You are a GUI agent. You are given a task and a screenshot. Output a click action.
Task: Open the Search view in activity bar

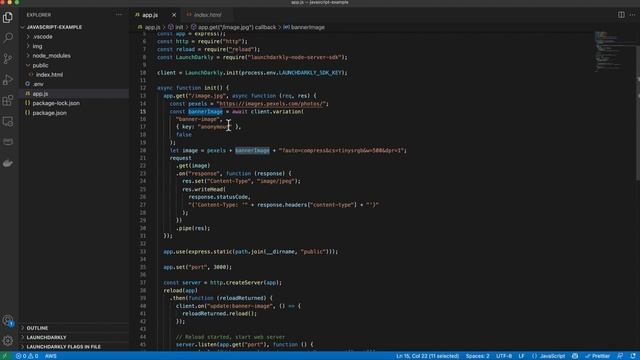[x=8, y=38]
